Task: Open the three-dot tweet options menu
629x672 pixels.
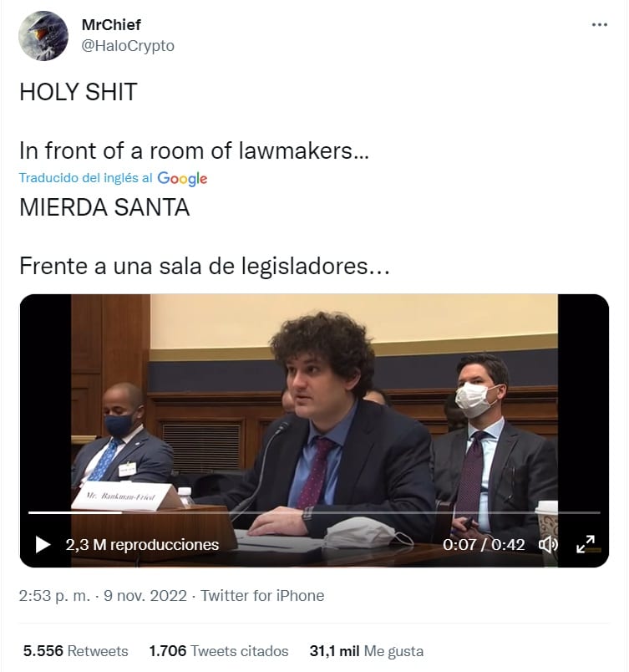Action: coord(599,25)
